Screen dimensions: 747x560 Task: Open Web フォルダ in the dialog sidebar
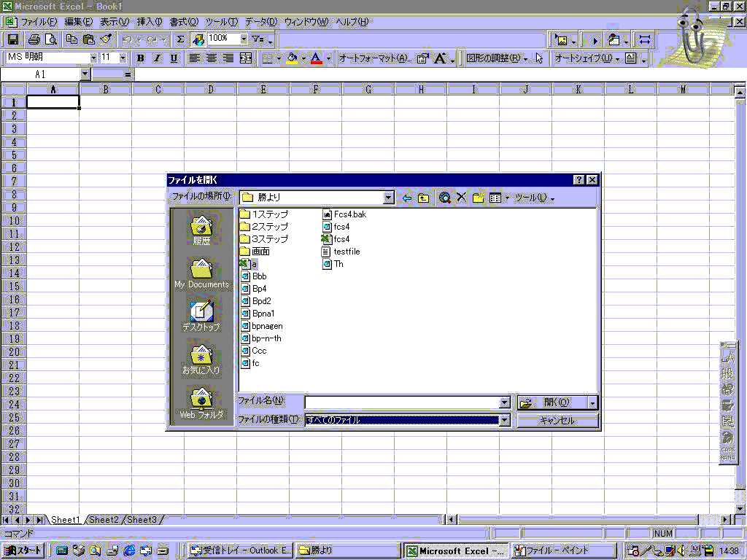[201, 402]
